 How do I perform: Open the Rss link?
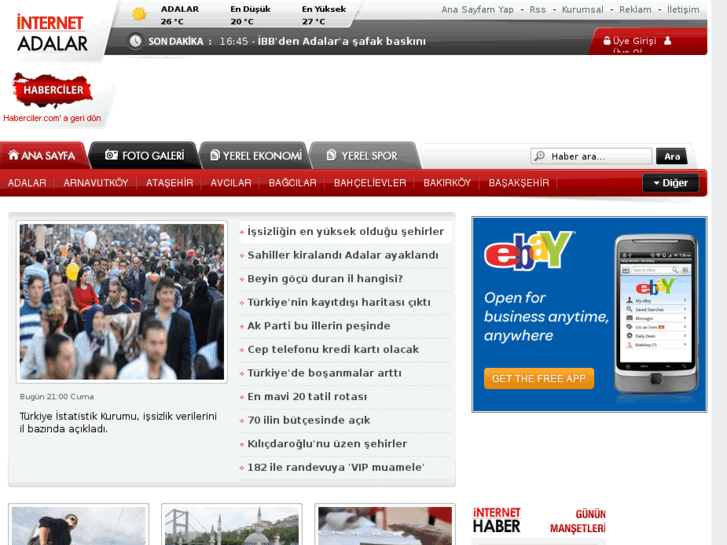[538, 10]
